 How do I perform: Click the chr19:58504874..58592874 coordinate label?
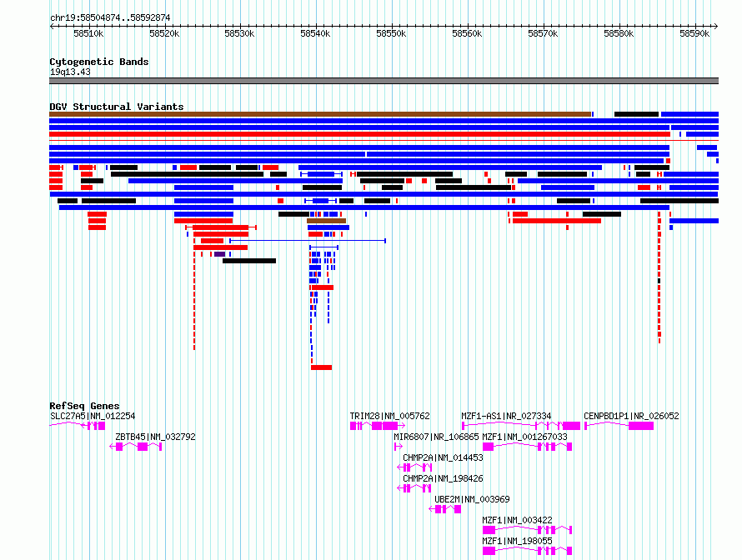[110, 17]
